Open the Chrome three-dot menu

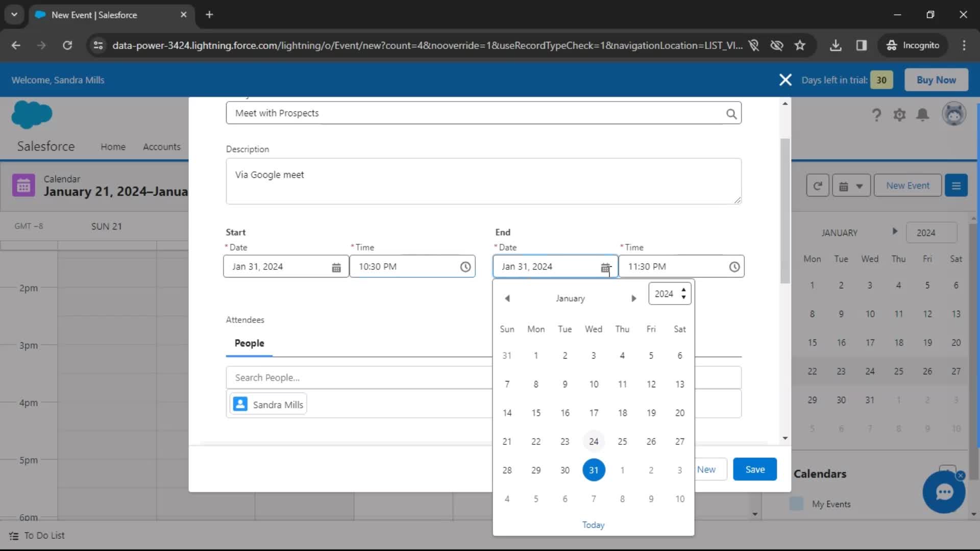point(964,45)
